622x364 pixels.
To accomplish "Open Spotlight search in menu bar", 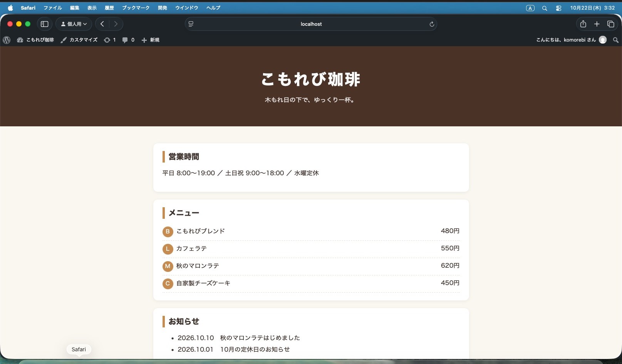I will [544, 8].
